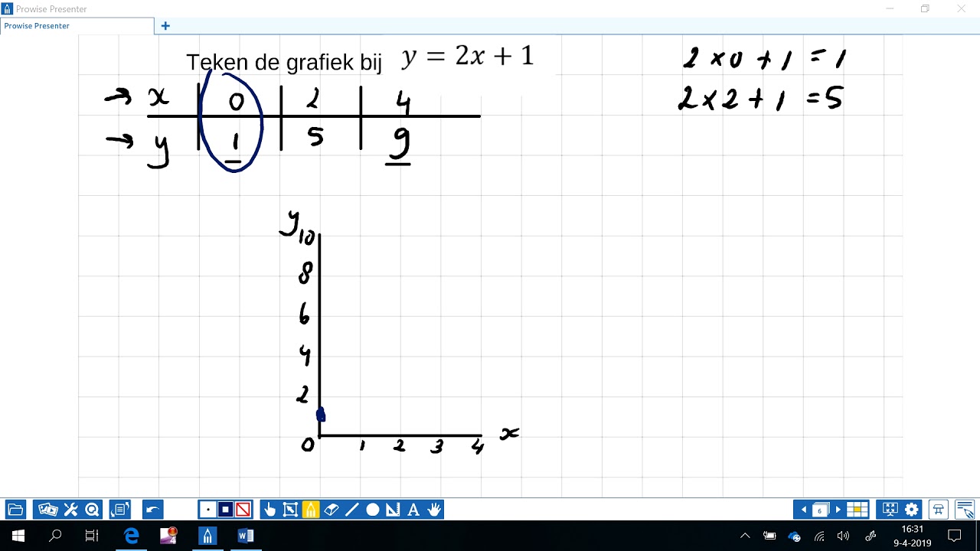
Task: Open Windows Start menu
Action: coord(18,536)
